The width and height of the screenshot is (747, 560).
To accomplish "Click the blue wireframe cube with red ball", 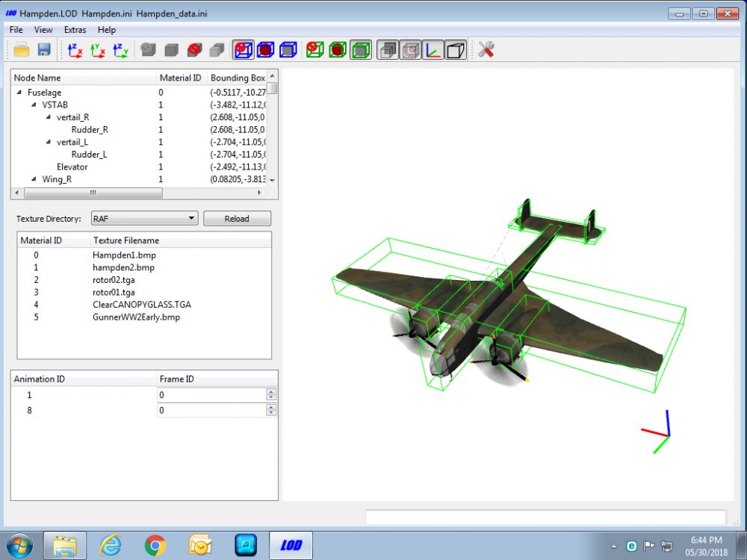I will 265,50.
